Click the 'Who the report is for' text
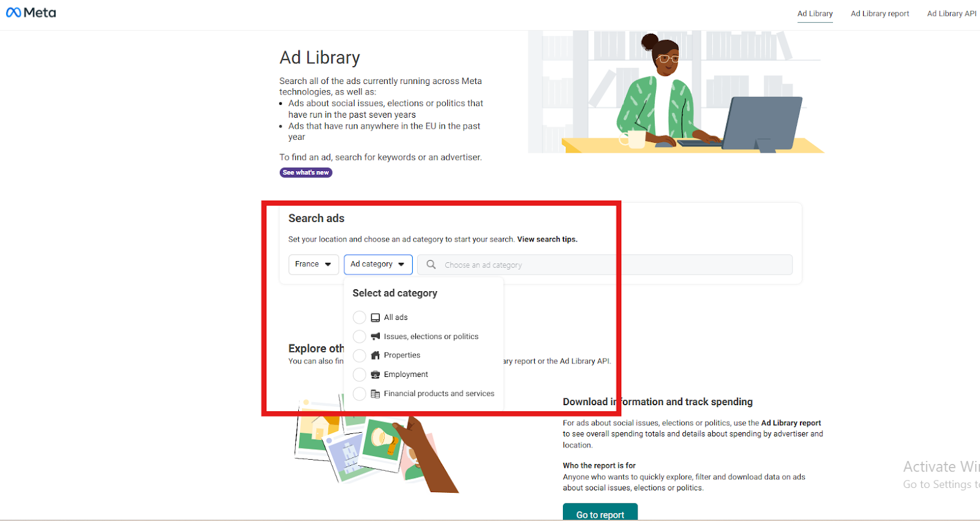This screenshot has width=980, height=521. tap(599, 466)
